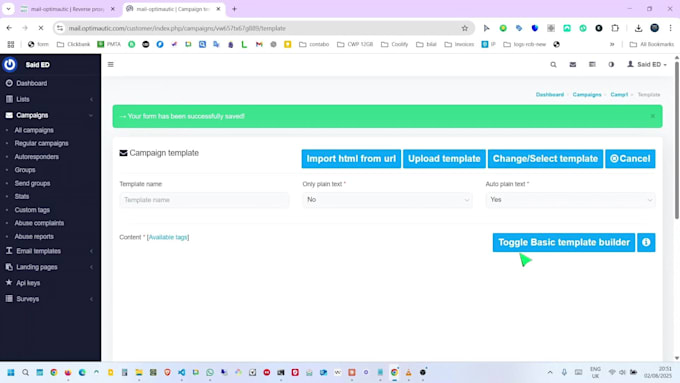680x383 pixels.
Task: Open the Said ED user menu
Action: tap(647, 65)
